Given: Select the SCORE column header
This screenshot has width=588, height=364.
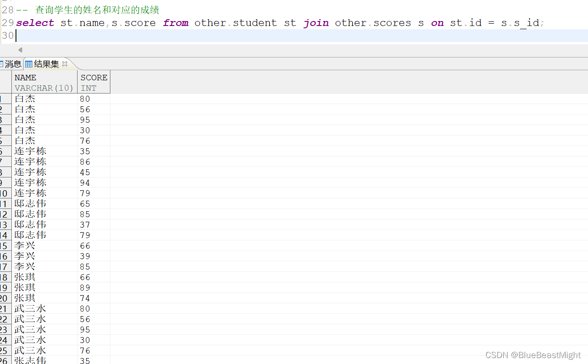Looking at the screenshot, I should [94, 82].
